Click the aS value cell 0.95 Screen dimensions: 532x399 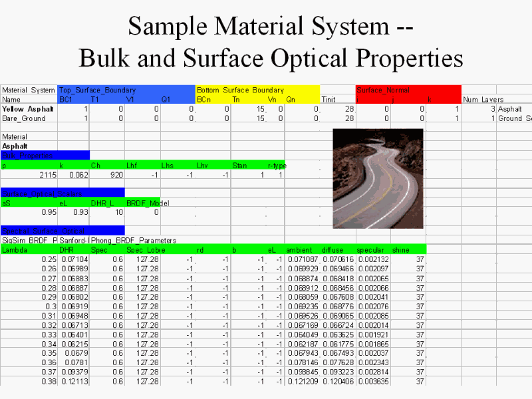pyautogui.click(x=47, y=212)
